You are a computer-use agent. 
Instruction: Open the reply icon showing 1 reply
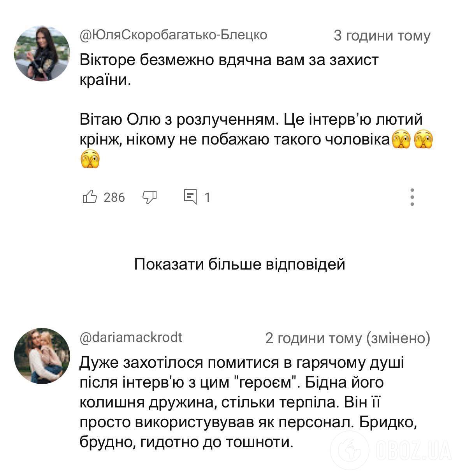[x=190, y=197]
